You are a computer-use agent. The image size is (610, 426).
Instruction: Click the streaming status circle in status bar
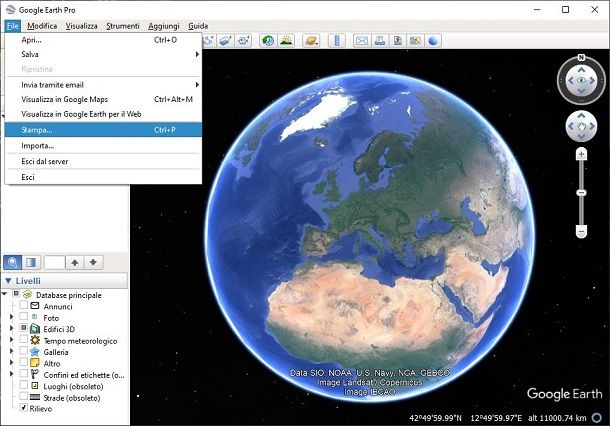[x=597, y=418]
